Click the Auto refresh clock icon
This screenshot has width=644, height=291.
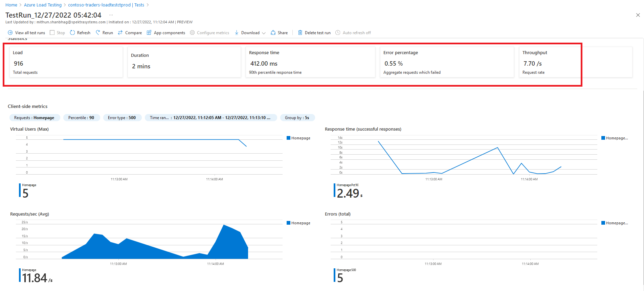tap(338, 33)
